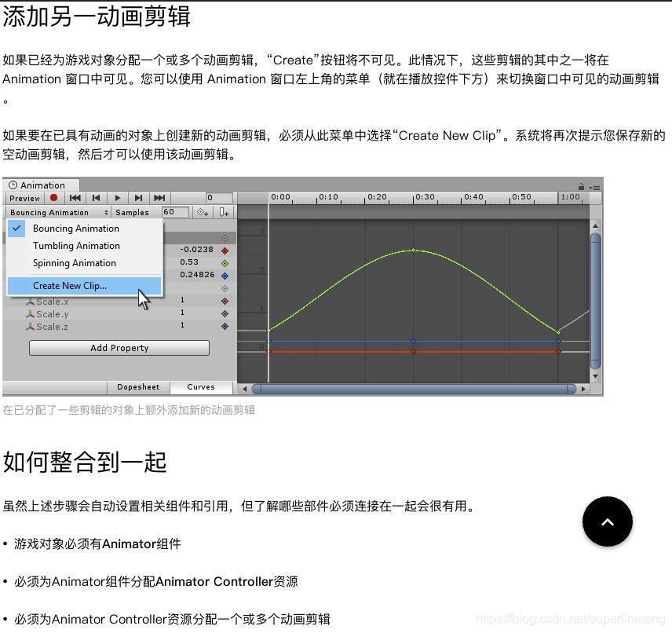Click the value 0.53
Screen dimensions: 672x633
pyautogui.click(x=189, y=262)
